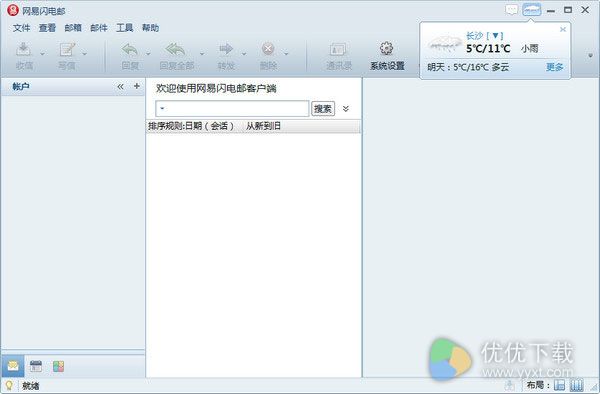Click 就绪 status text
This screenshot has width=600, height=394.
(31, 386)
